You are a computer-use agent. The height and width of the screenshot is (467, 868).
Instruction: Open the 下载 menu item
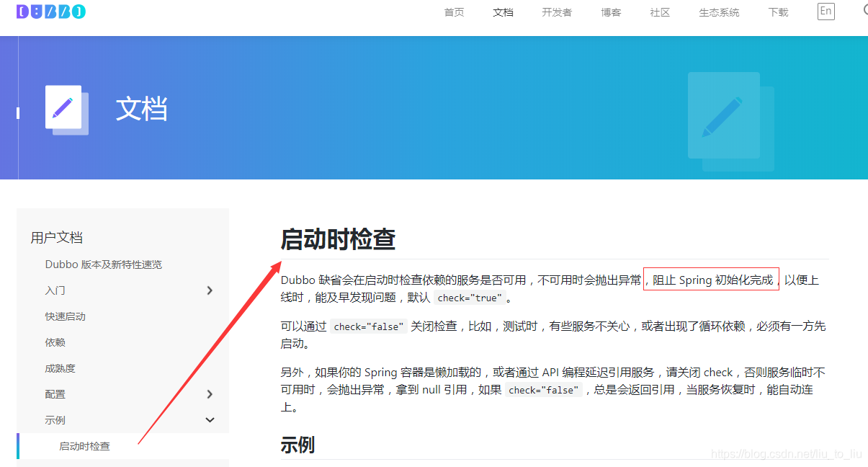[777, 12]
